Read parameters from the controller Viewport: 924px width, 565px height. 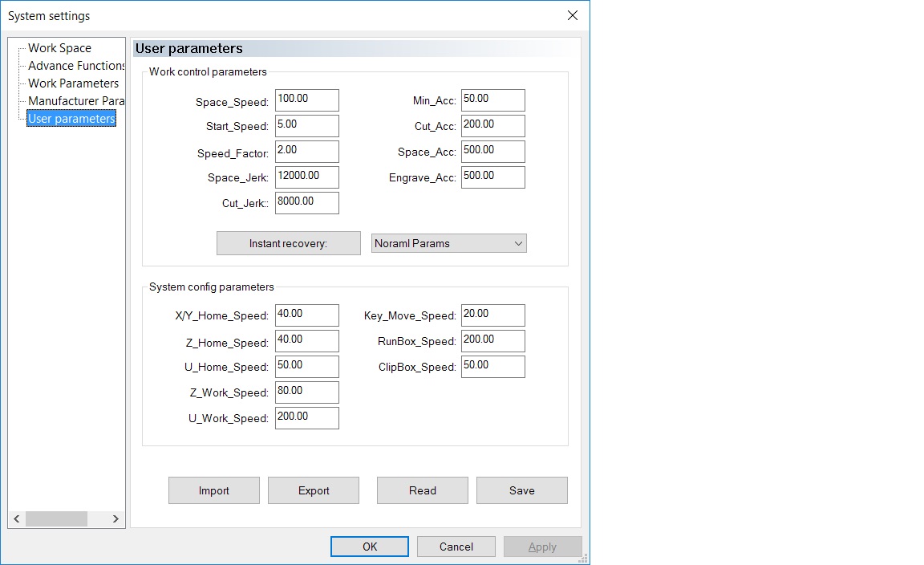point(423,490)
